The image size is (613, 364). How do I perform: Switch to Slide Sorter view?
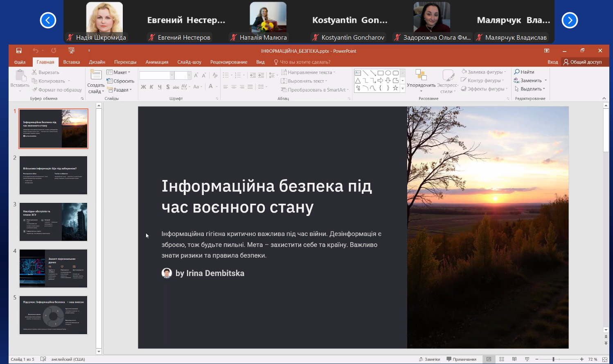502,359
